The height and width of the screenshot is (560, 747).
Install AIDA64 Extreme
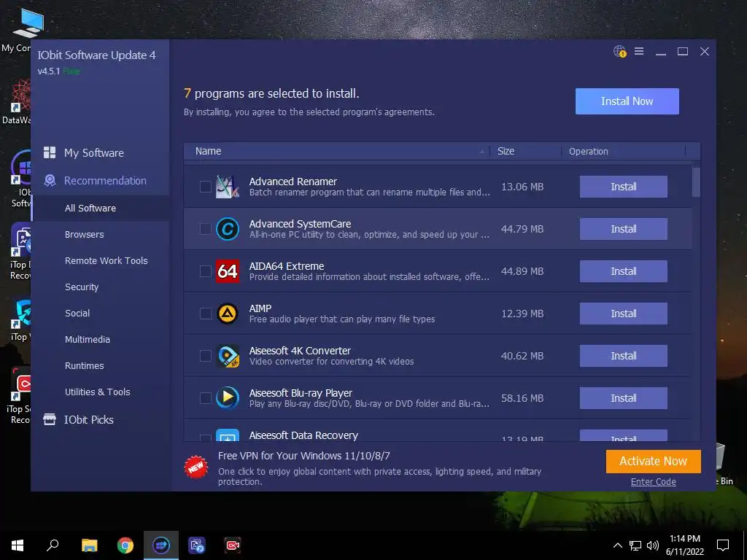click(x=623, y=271)
